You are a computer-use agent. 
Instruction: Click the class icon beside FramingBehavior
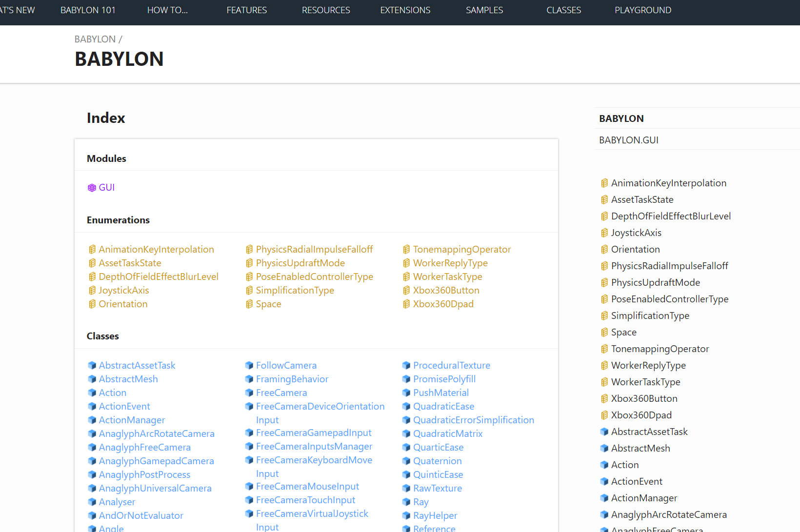pyautogui.click(x=249, y=379)
